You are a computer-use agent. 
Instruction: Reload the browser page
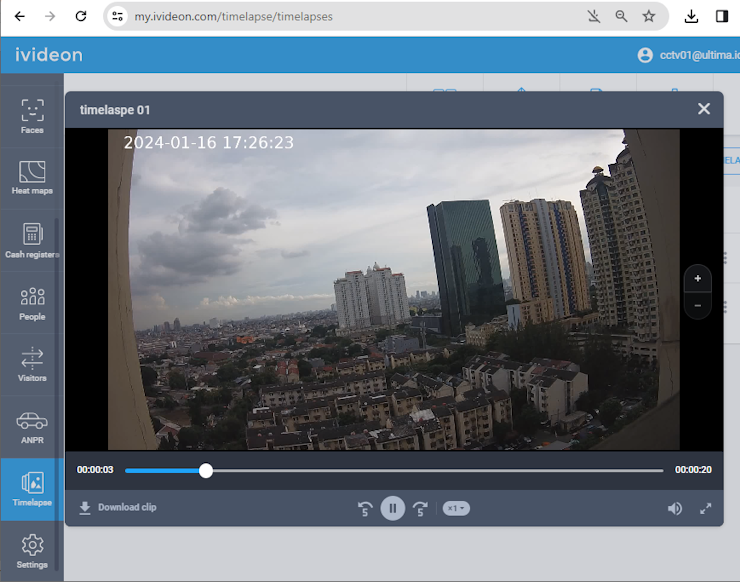81,17
